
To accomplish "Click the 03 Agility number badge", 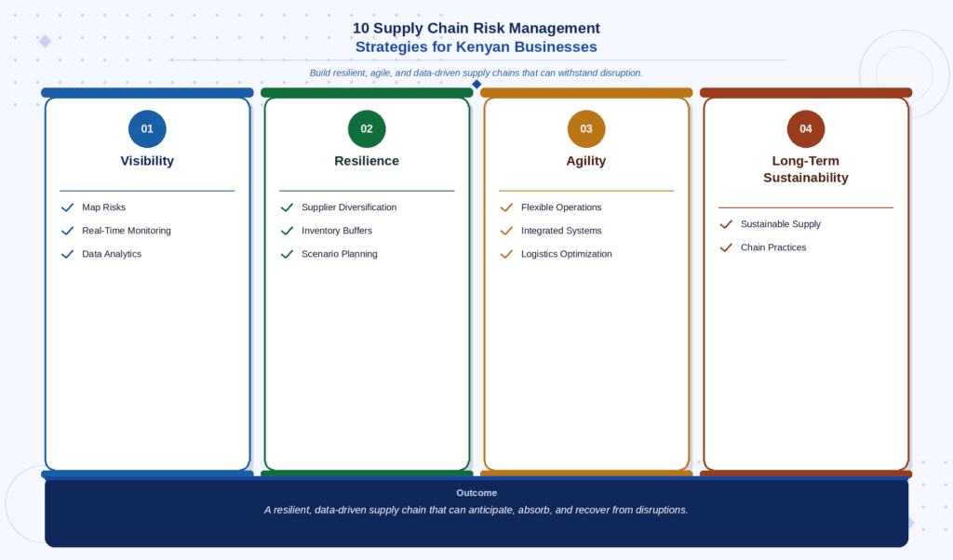I will (x=586, y=128).
